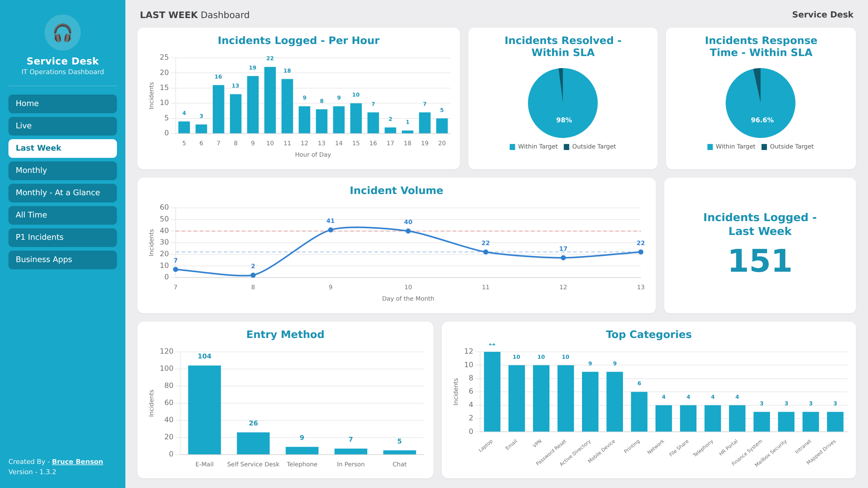
Task: Click the 151 incidents logged figure
Action: 760,261
